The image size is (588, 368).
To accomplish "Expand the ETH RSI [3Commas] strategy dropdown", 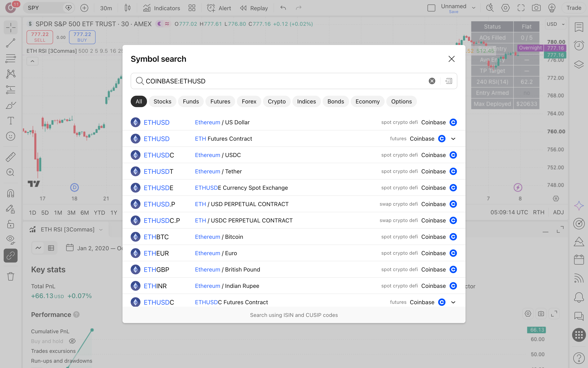I will (101, 230).
